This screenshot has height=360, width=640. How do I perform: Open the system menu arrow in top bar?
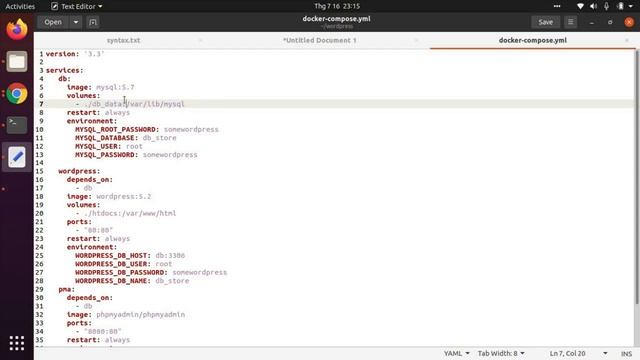(x=631, y=6)
